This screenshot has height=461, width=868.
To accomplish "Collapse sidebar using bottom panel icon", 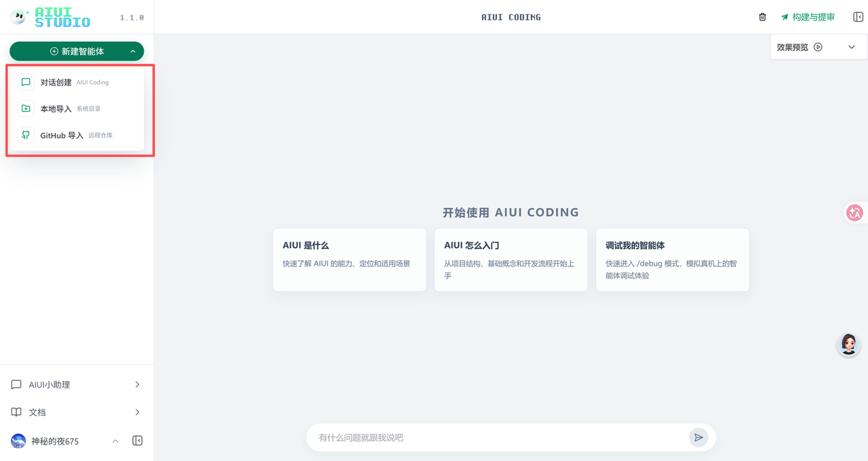I will coord(138,441).
